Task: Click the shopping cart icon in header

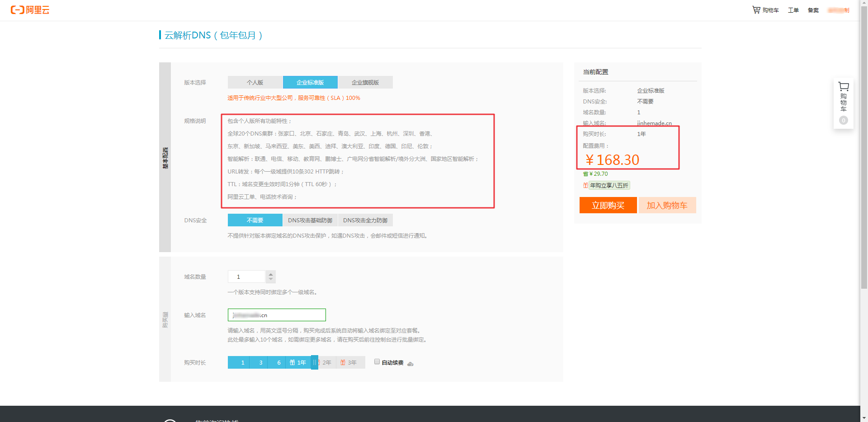Action: pyautogui.click(x=756, y=9)
